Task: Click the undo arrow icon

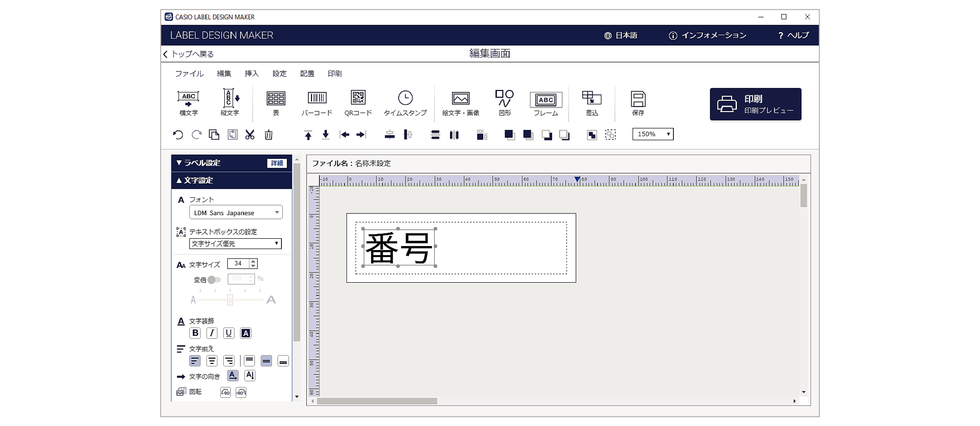Action: (x=178, y=135)
